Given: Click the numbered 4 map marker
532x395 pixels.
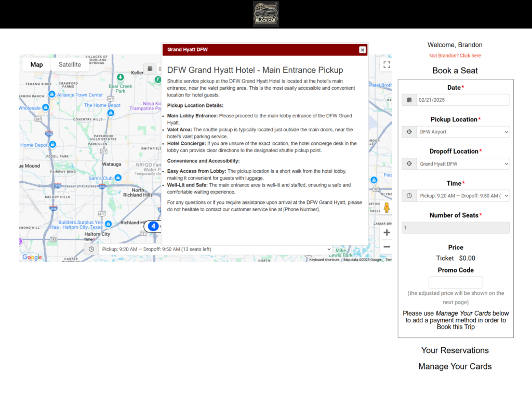Looking at the screenshot, I should [153, 226].
